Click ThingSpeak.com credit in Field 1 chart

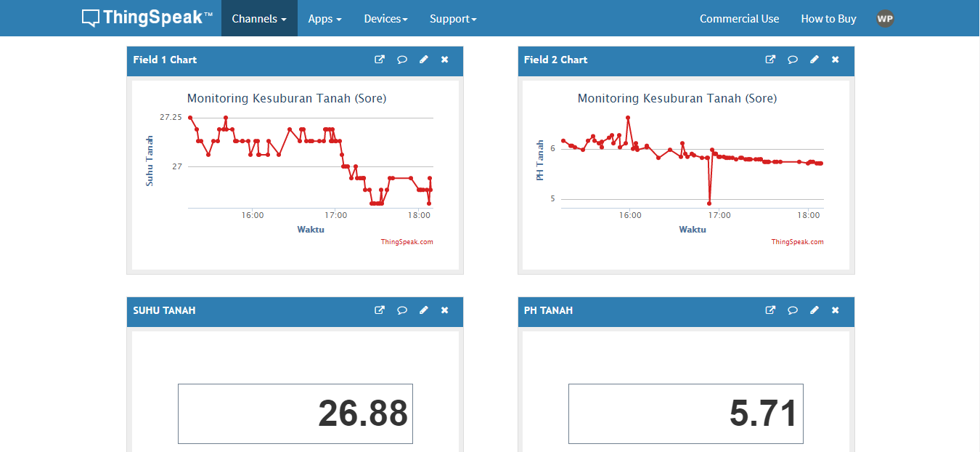point(407,242)
